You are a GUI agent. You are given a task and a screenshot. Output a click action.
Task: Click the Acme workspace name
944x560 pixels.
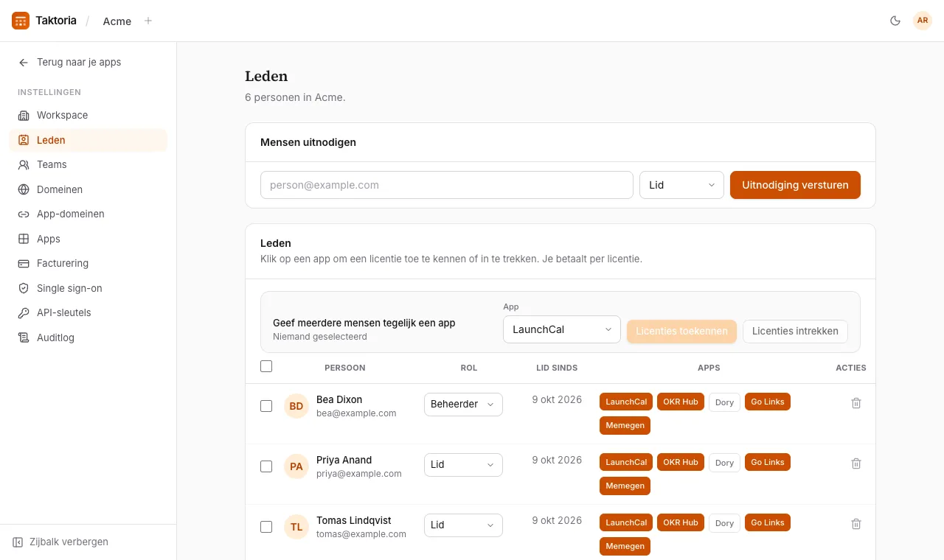point(117,21)
